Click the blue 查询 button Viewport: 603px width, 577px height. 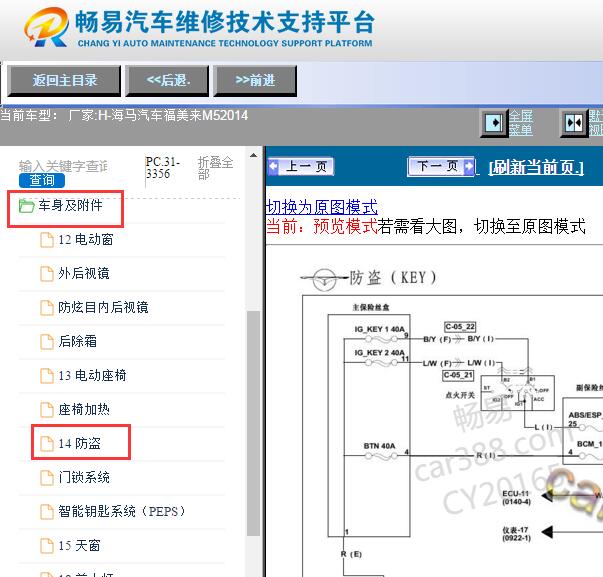pyautogui.click(x=42, y=180)
